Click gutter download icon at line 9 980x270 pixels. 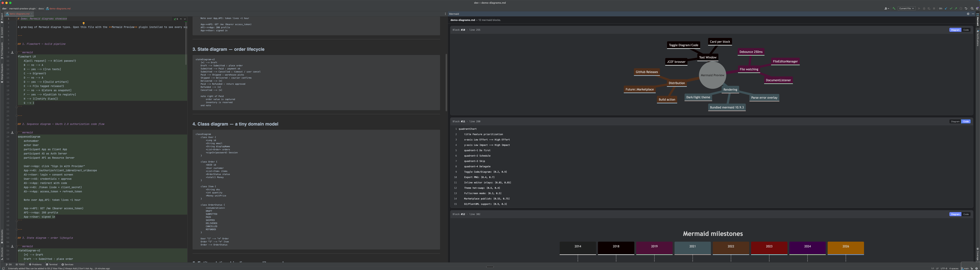pos(12,52)
